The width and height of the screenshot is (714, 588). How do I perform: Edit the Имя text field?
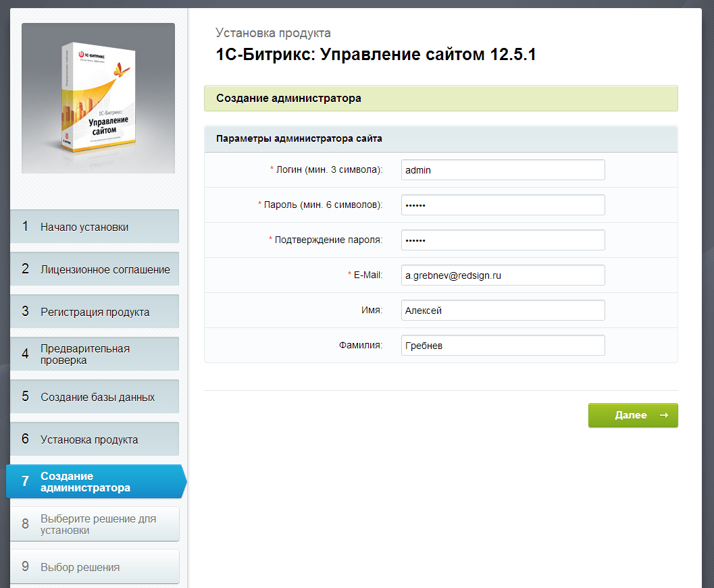tap(503, 310)
